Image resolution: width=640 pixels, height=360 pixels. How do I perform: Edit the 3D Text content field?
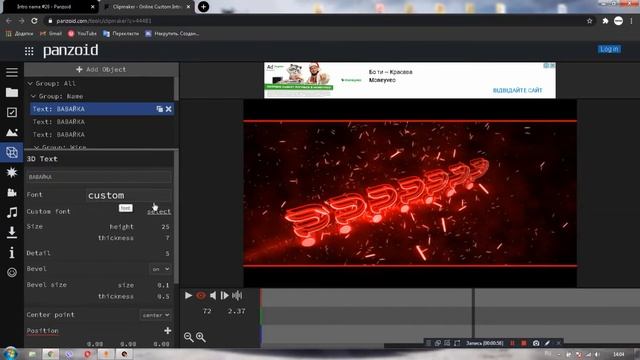coord(99,177)
